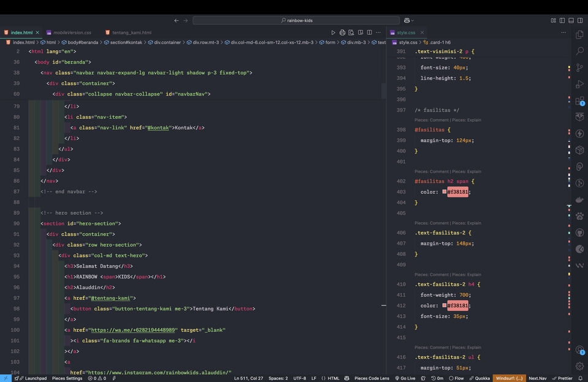Open color picker for #fasilitas h2 span color

point(445,192)
